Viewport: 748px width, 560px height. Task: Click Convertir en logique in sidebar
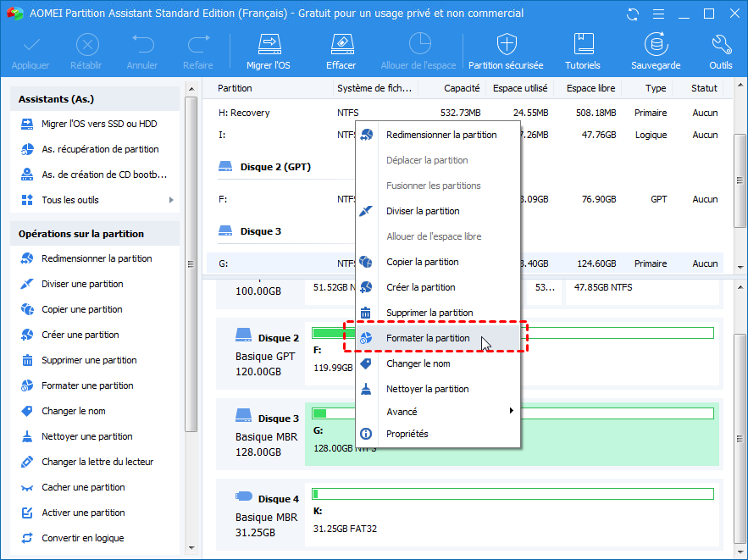pos(82,538)
